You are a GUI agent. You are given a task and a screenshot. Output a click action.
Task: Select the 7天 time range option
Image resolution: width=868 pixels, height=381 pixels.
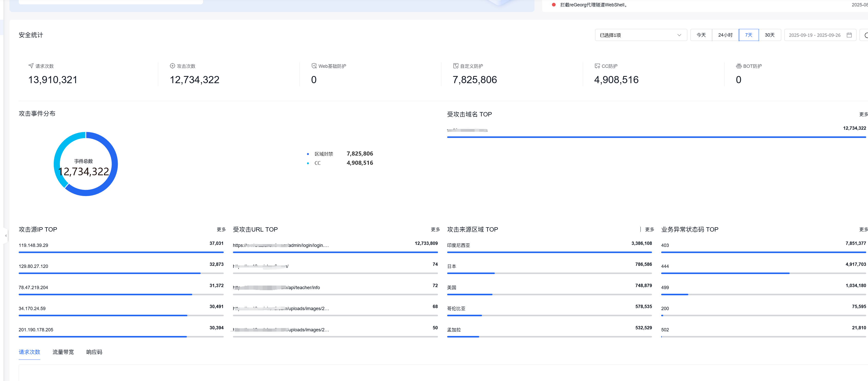[x=748, y=35]
